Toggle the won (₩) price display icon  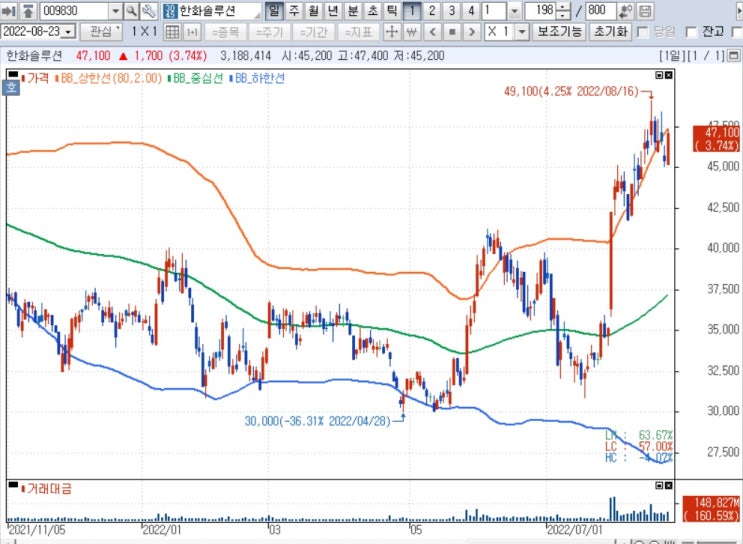tap(411, 32)
